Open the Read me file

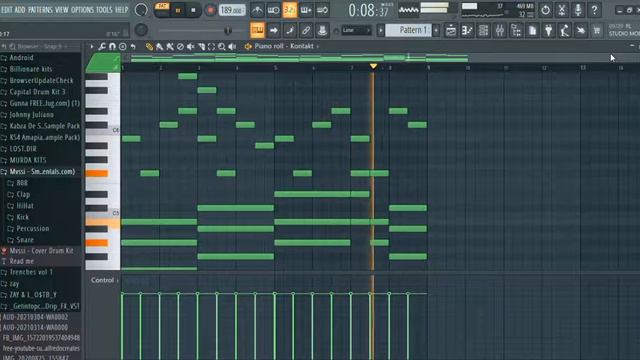(x=22, y=261)
